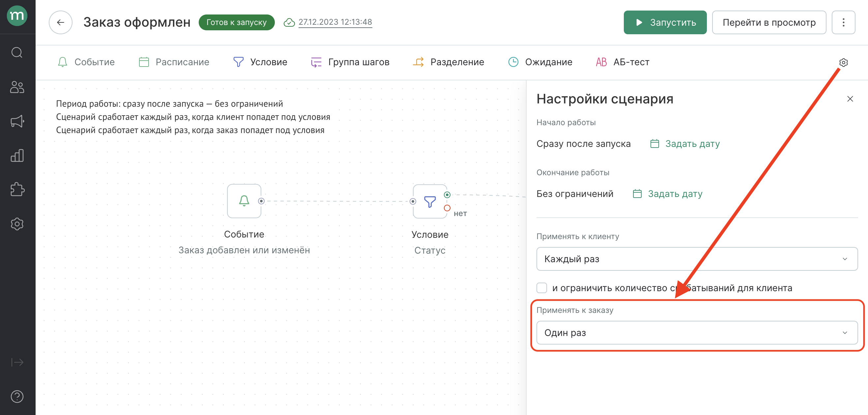This screenshot has height=415, width=868.
Task: Click the Сразу после запуска text
Action: 583,144
